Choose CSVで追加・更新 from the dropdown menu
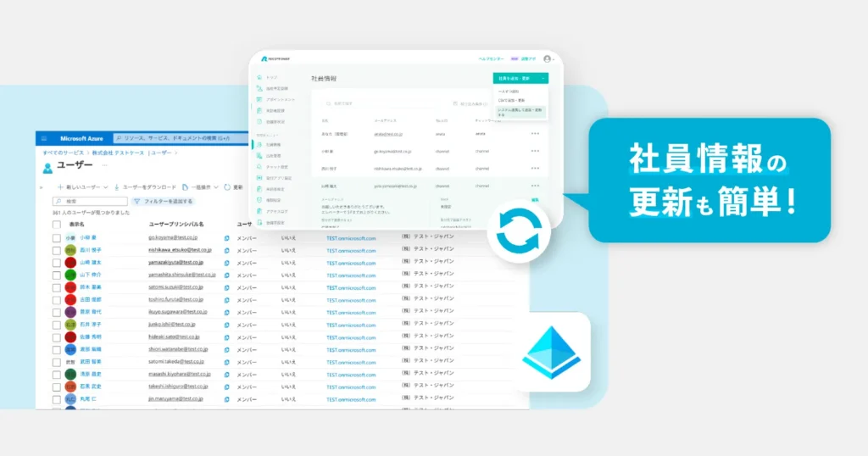Screen dimensions: 868x456 (x=511, y=101)
